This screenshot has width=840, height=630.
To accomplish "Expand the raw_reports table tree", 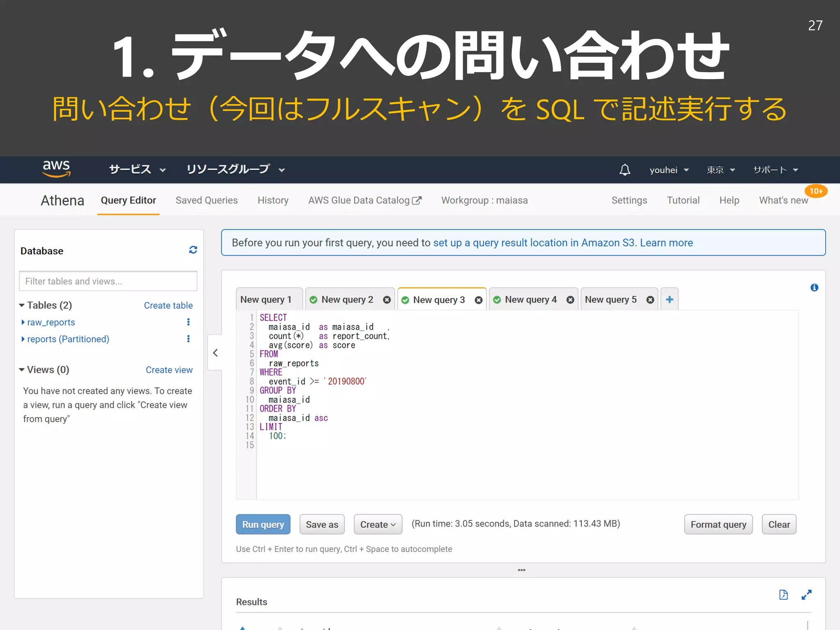I will [23, 322].
